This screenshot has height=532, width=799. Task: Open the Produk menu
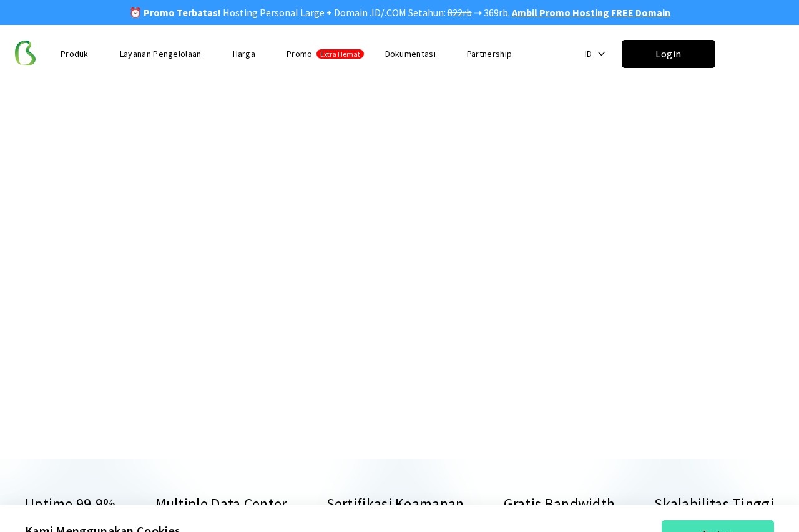click(x=74, y=54)
